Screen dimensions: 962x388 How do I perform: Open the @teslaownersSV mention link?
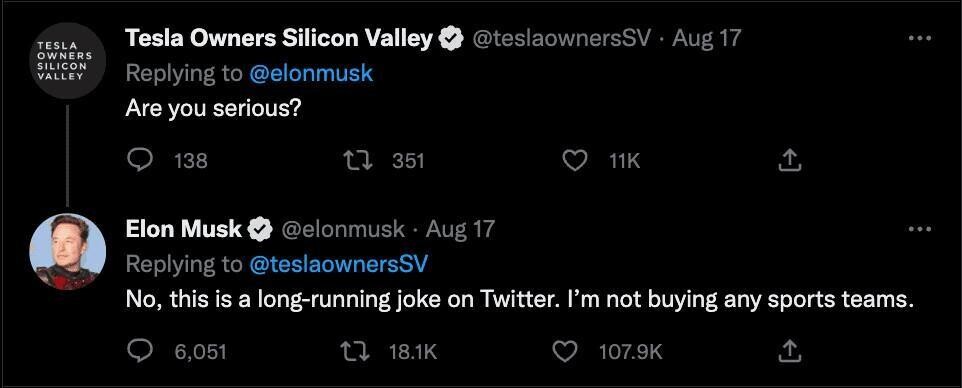(x=338, y=264)
